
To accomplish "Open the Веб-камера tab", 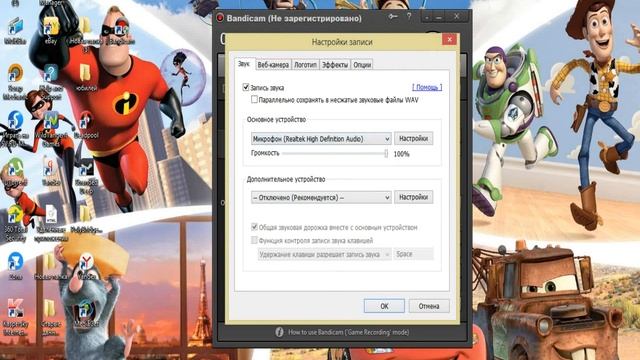I will (x=273, y=65).
